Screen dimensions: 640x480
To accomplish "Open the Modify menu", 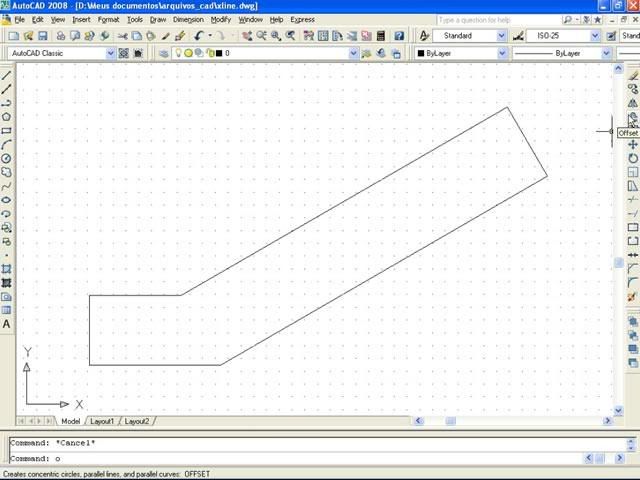I will pos(221,20).
